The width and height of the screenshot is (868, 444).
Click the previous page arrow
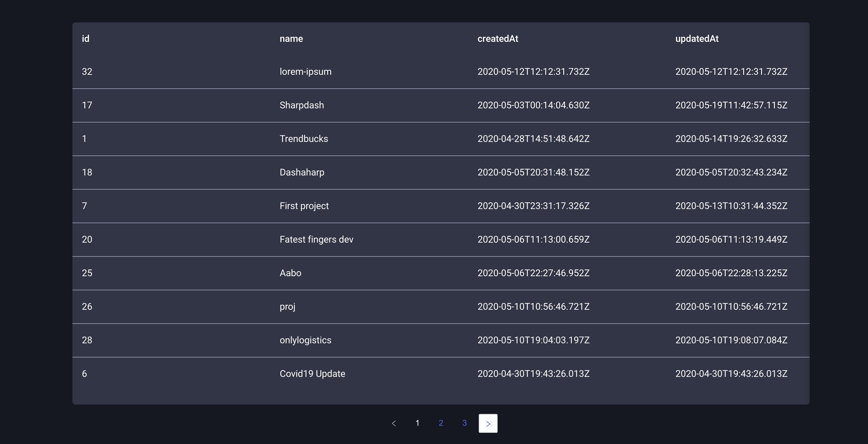tap(394, 423)
